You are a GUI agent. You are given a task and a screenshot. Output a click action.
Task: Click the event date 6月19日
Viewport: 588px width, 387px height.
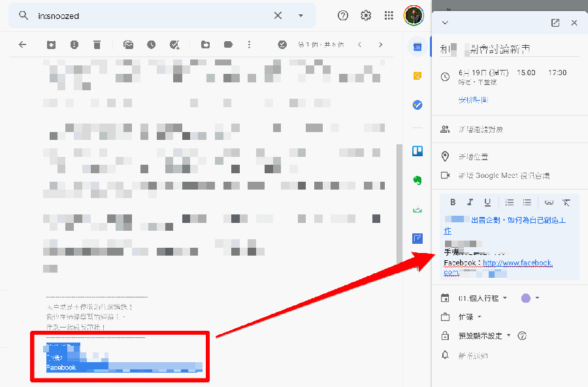[483, 73]
